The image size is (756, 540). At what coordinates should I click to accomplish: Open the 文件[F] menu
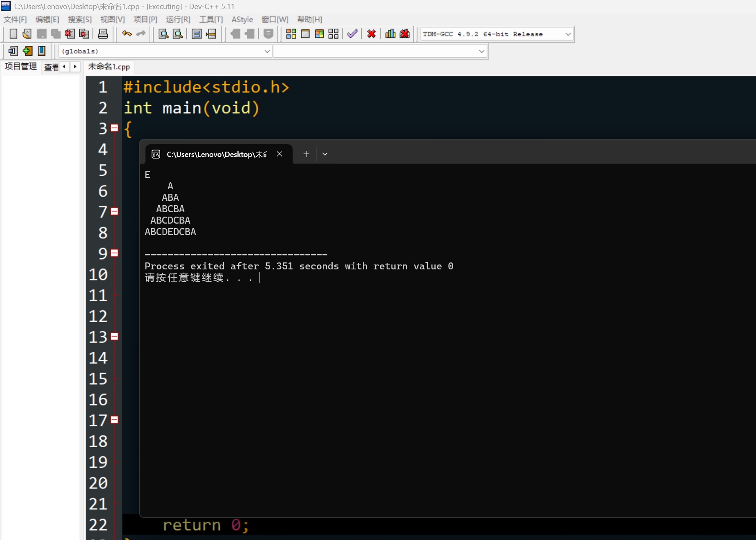[15, 20]
